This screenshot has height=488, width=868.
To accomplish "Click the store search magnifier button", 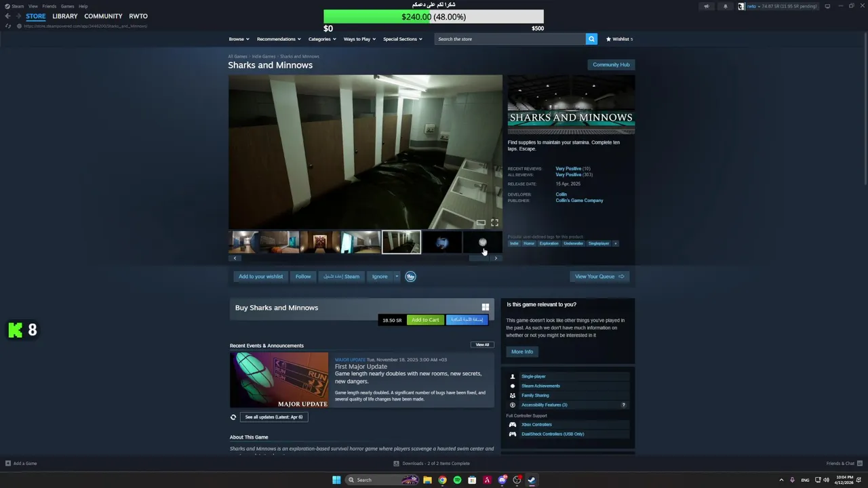I will (x=591, y=39).
